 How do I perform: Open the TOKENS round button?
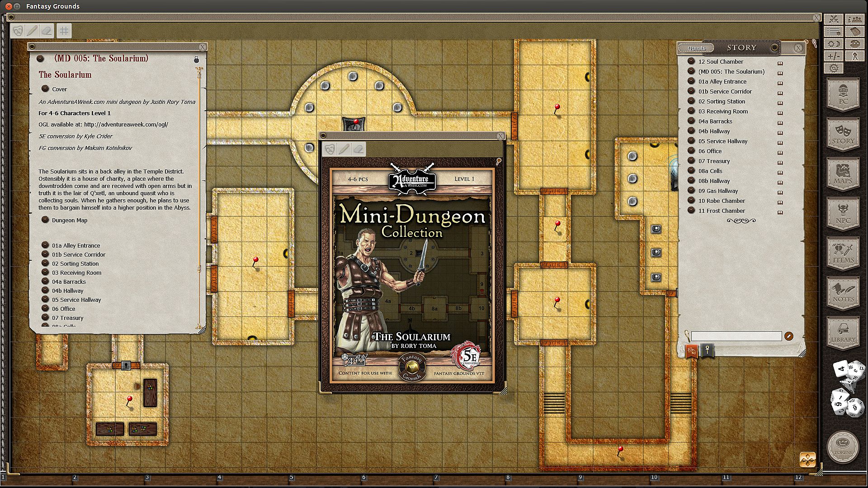point(843,446)
